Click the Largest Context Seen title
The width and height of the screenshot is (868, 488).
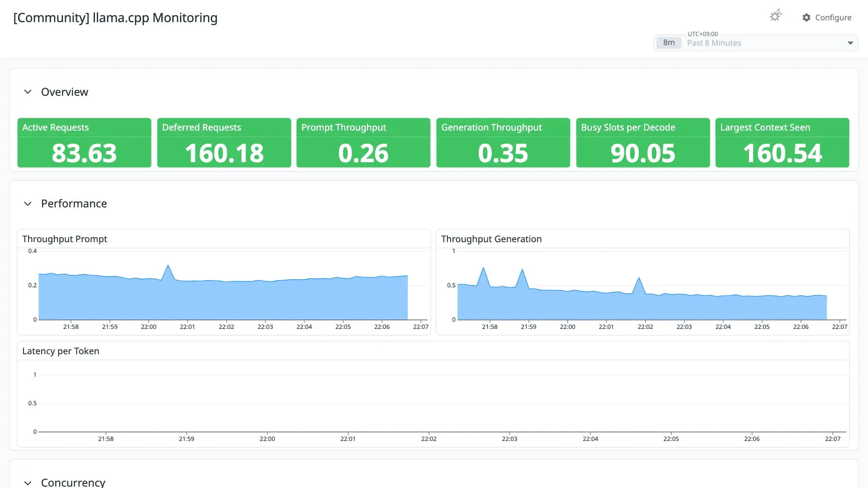tap(765, 127)
